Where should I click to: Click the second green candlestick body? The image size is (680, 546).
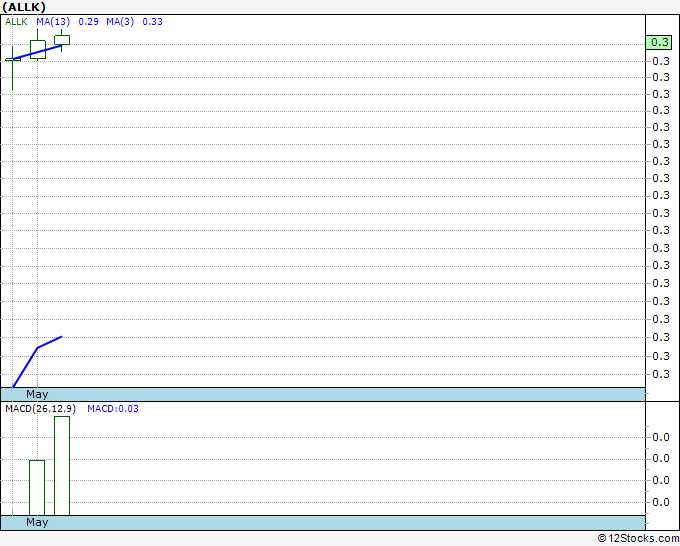[38, 49]
